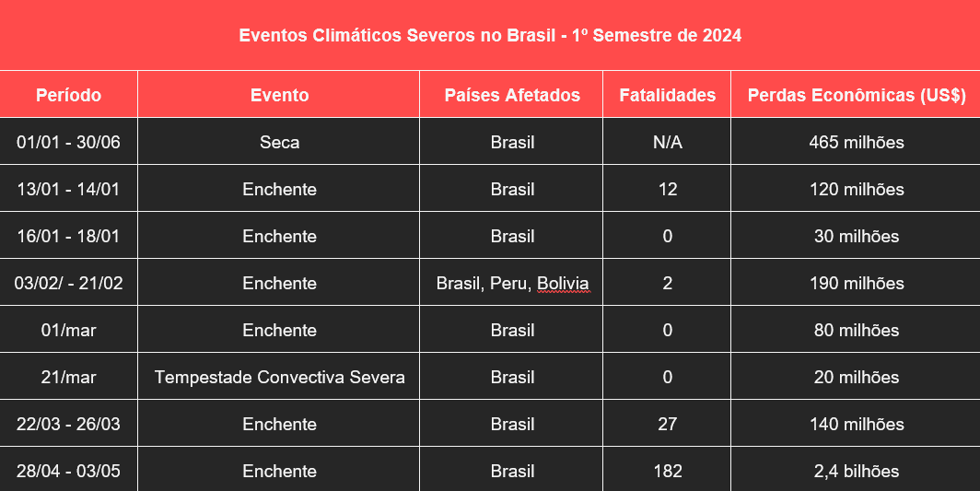Click the "182" fatalities cell
Screen dimensions: 980x491
pyautogui.click(x=668, y=472)
